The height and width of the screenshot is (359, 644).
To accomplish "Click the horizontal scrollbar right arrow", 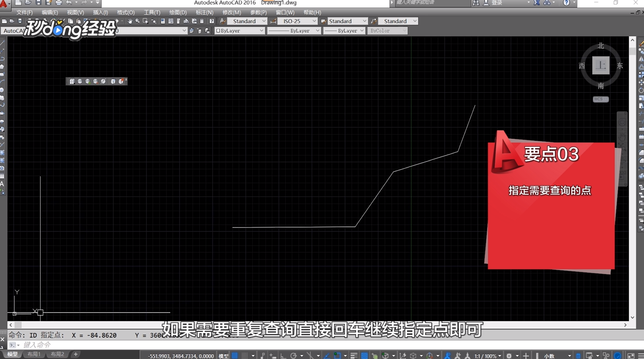I will coord(625,325).
